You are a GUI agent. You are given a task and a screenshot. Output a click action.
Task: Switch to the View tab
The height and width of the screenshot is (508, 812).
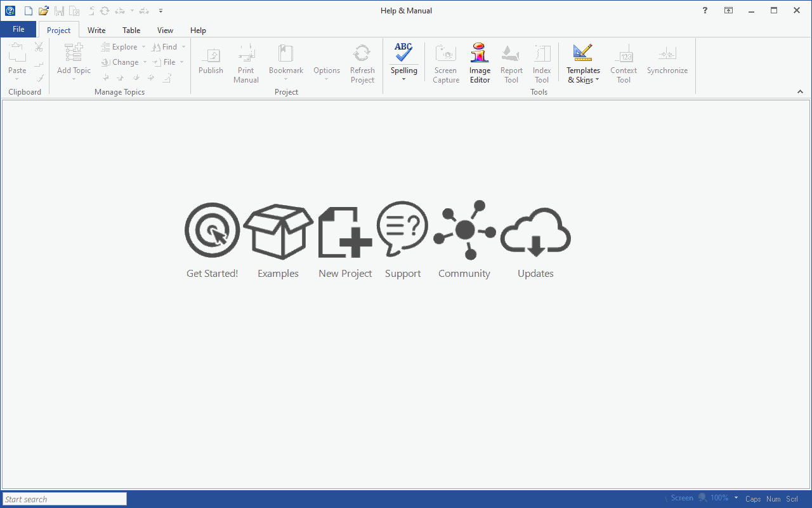165,30
